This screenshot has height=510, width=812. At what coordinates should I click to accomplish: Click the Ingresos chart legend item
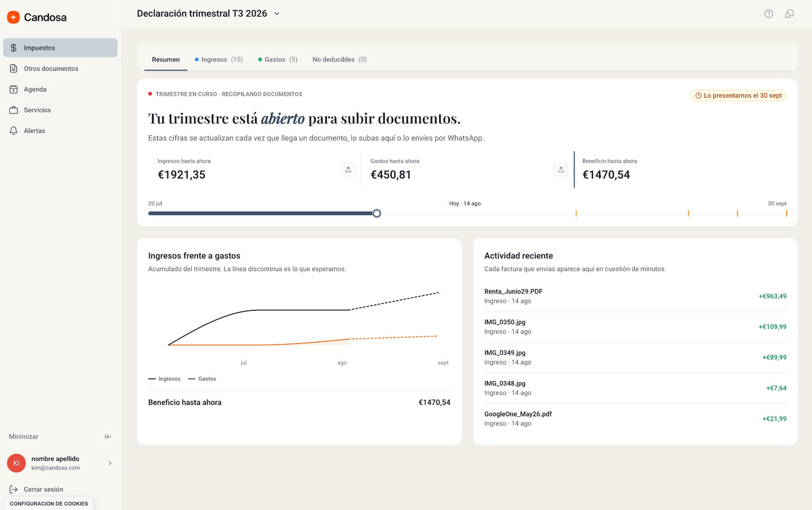(x=164, y=379)
